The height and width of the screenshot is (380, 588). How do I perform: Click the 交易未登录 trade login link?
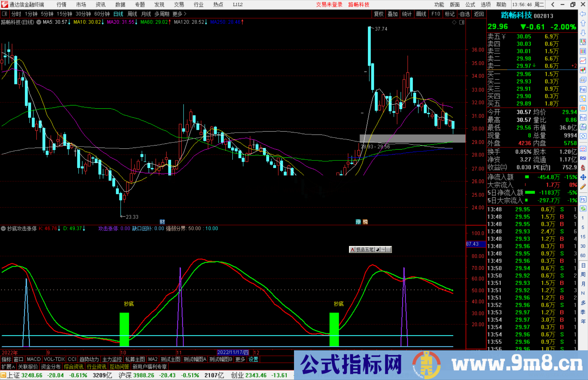pos(329,5)
